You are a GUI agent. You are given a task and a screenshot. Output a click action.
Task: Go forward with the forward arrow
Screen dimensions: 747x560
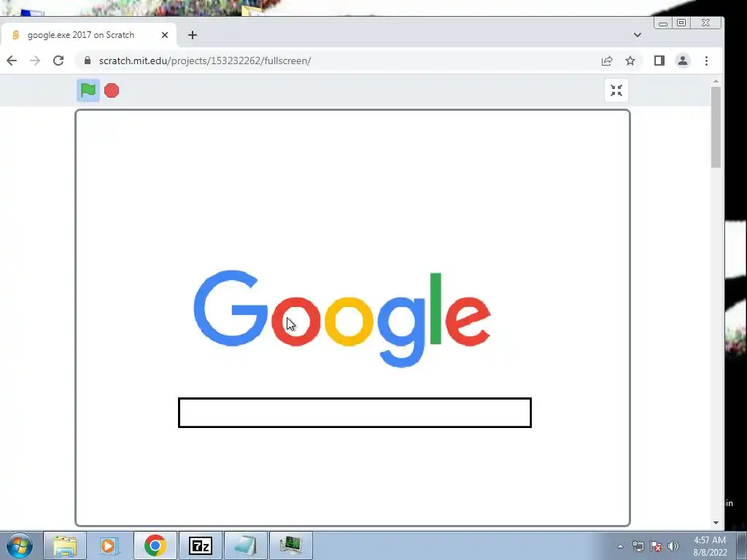pyautogui.click(x=35, y=61)
